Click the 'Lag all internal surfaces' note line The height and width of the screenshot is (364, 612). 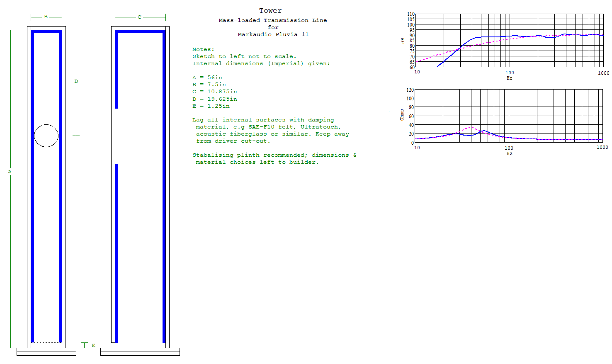(x=263, y=120)
